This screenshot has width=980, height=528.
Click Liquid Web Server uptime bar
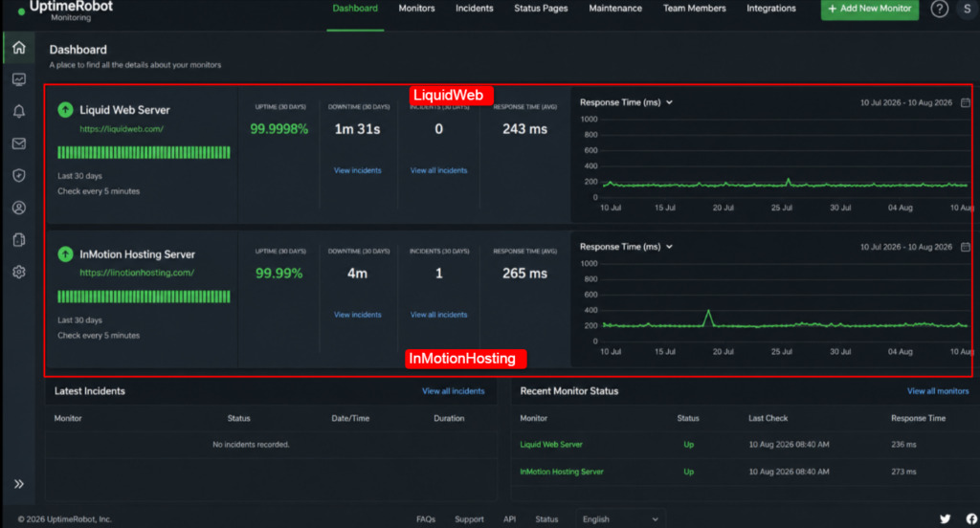click(144, 152)
